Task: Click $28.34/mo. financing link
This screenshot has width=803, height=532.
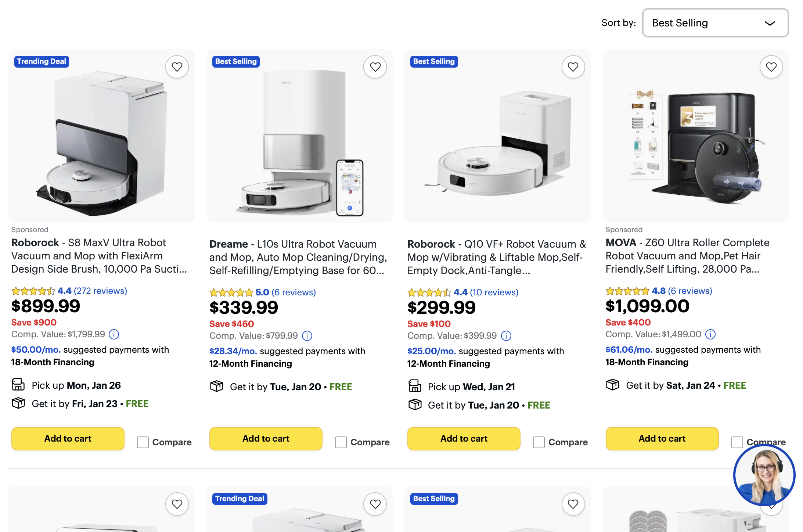Action: click(x=233, y=351)
